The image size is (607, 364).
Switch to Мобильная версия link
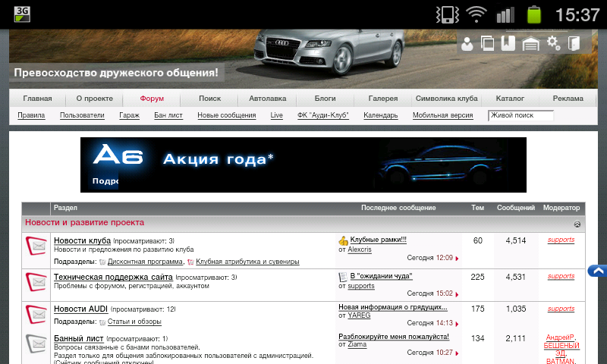pos(442,115)
